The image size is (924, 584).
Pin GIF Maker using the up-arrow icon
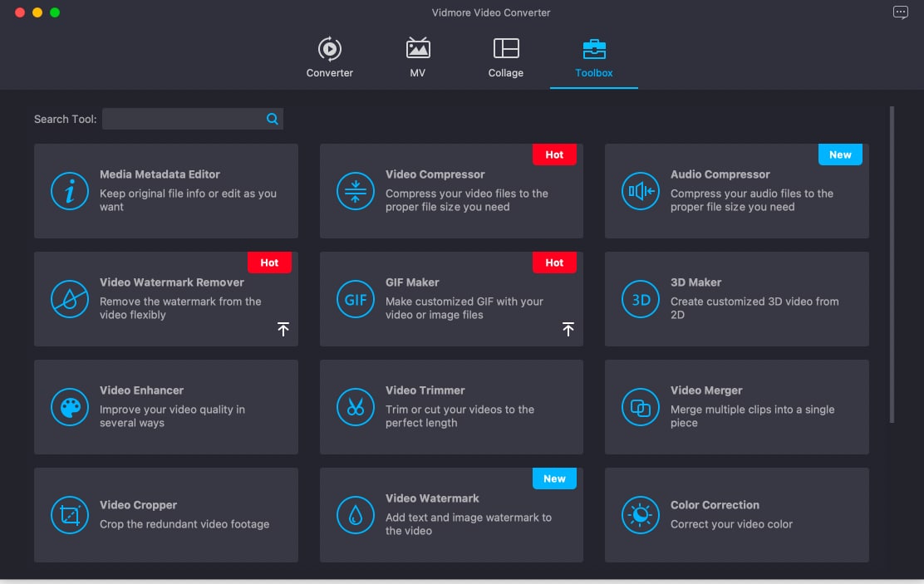pos(568,330)
